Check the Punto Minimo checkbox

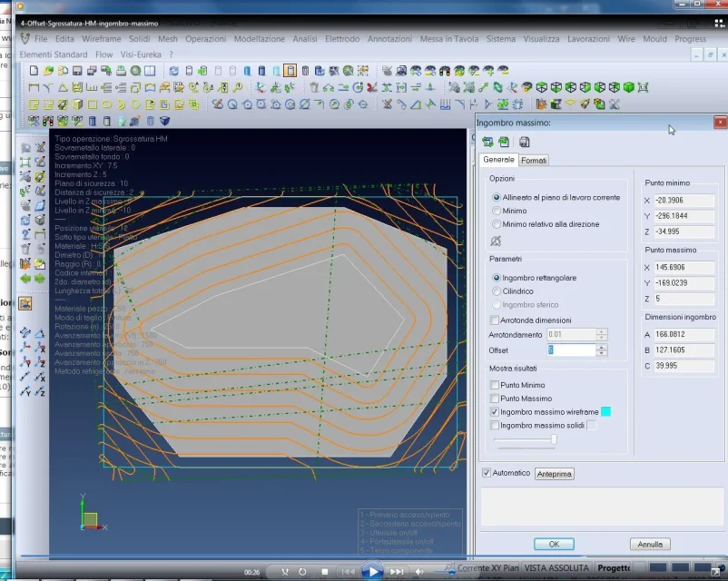[x=495, y=385]
